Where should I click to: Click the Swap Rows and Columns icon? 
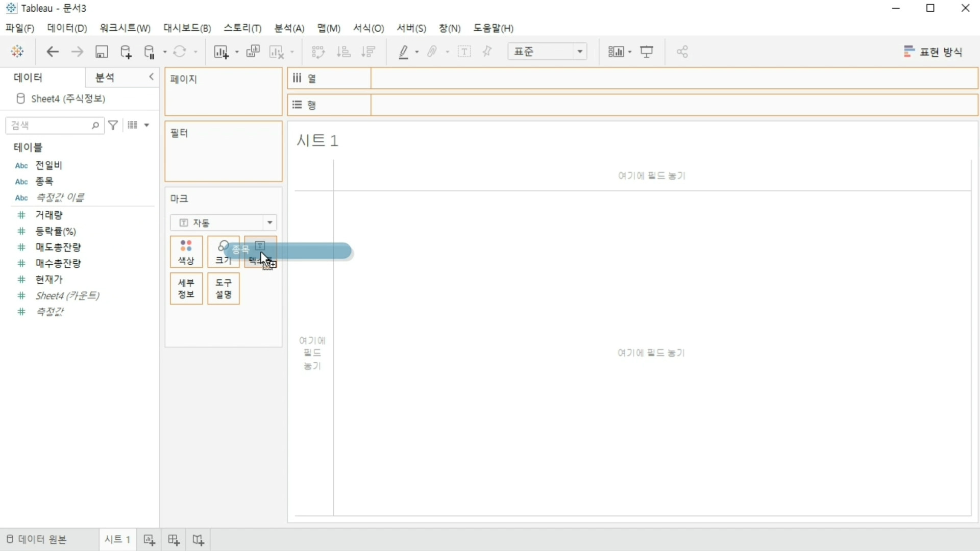318,52
